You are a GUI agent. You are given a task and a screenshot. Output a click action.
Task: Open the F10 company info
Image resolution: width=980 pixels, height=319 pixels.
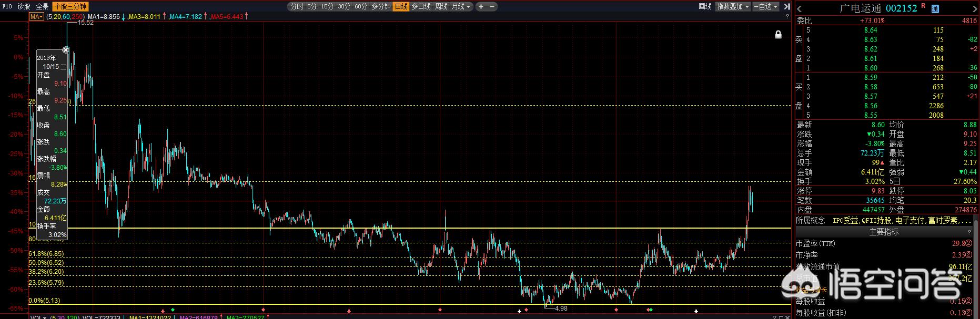pyautogui.click(x=7, y=7)
